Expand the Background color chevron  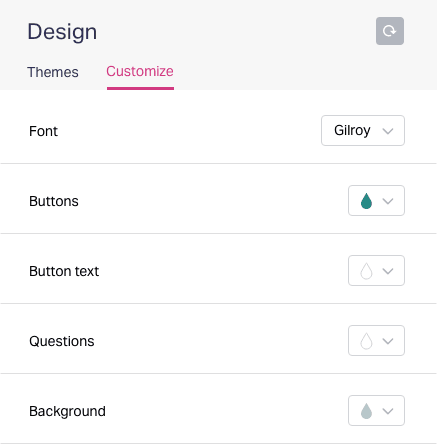(x=388, y=411)
